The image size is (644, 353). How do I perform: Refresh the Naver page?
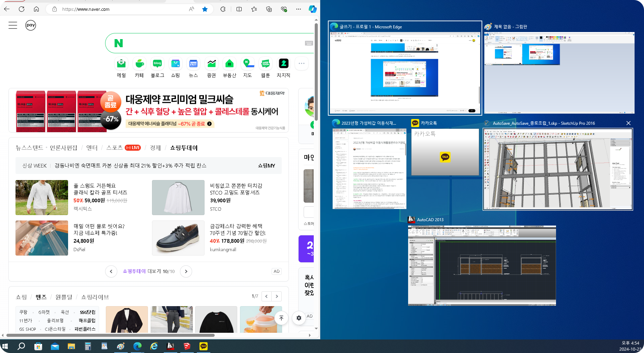[x=22, y=9]
